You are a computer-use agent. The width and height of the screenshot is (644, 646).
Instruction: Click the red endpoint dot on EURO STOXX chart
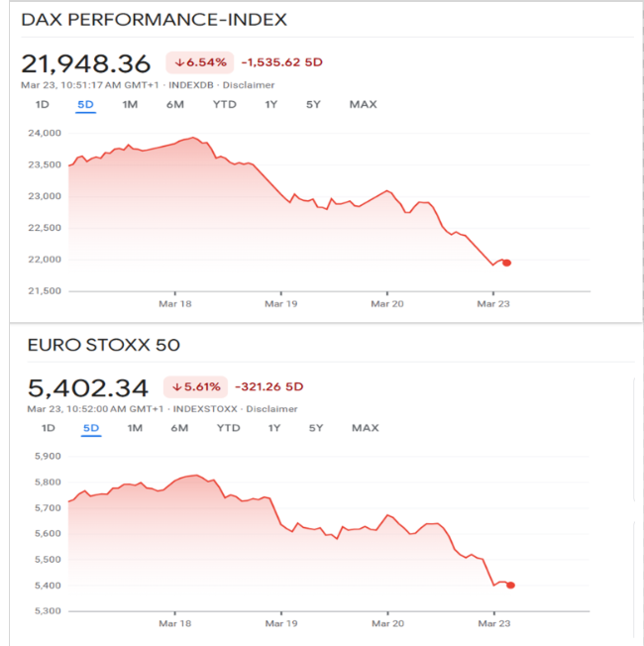tap(510, 585)
